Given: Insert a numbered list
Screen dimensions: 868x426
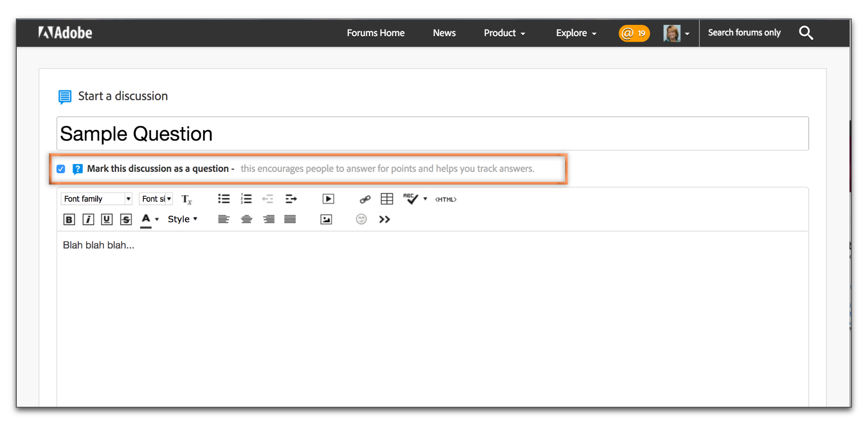Looking at the screenshot, I should click(246, 199).
